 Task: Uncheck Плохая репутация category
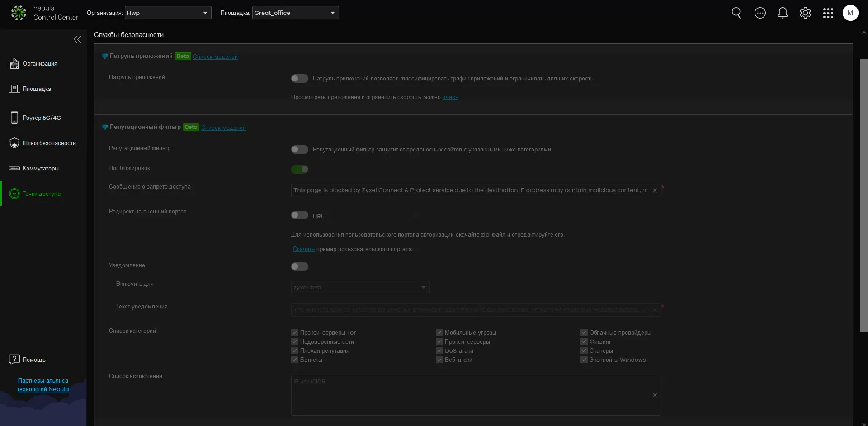[295, 350]
